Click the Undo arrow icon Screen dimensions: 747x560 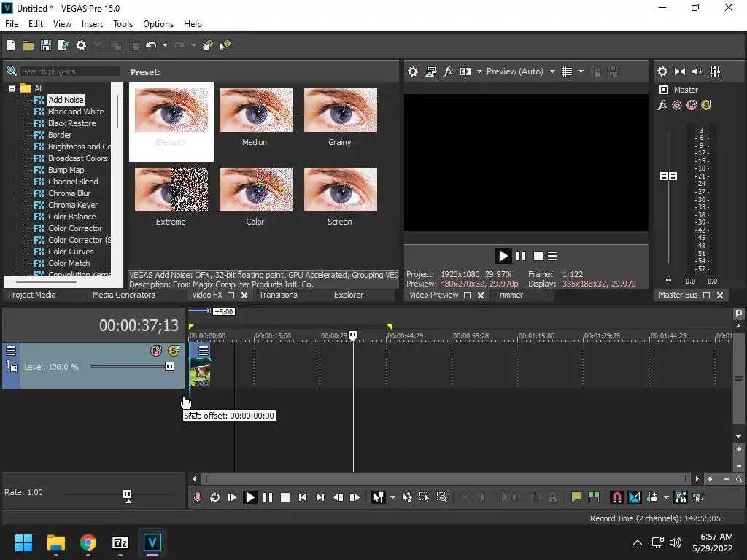(151, 45)
